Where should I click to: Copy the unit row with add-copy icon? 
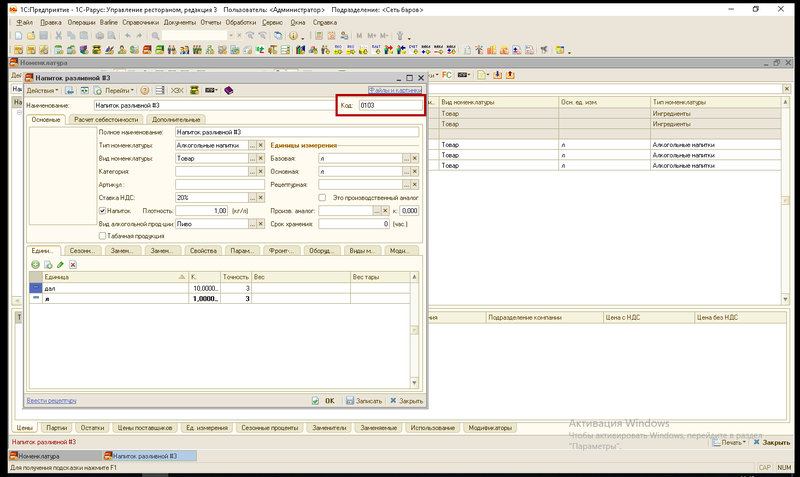(48, 264)
